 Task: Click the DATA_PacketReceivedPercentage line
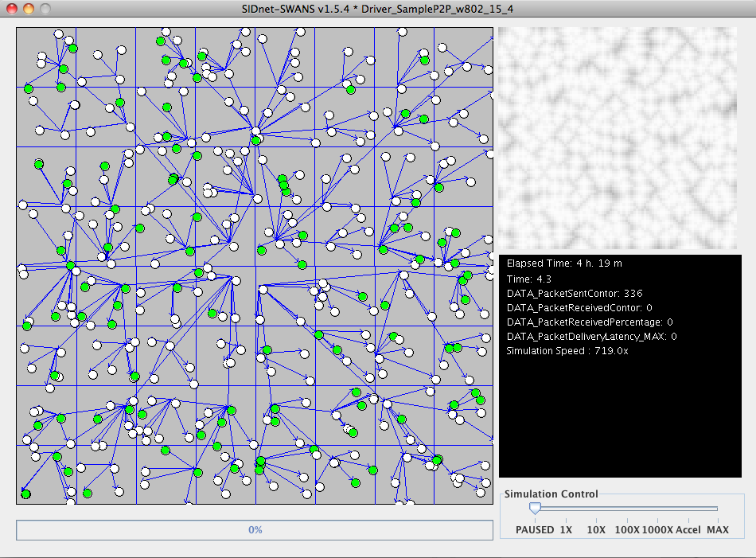(x=589, y=322)
